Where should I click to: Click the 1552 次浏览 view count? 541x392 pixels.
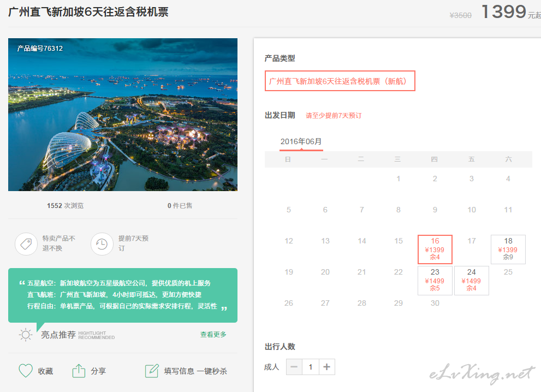[65, 206]
